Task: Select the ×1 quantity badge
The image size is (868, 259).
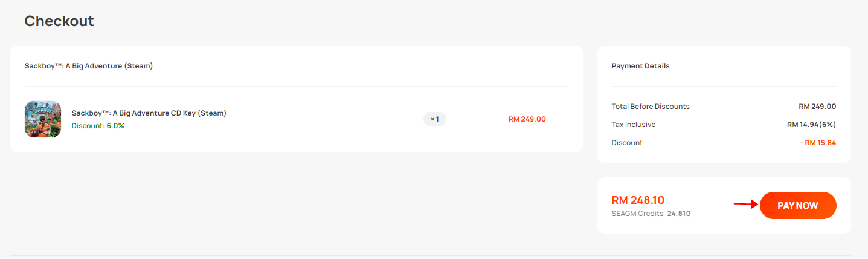Action: (435, 119)
